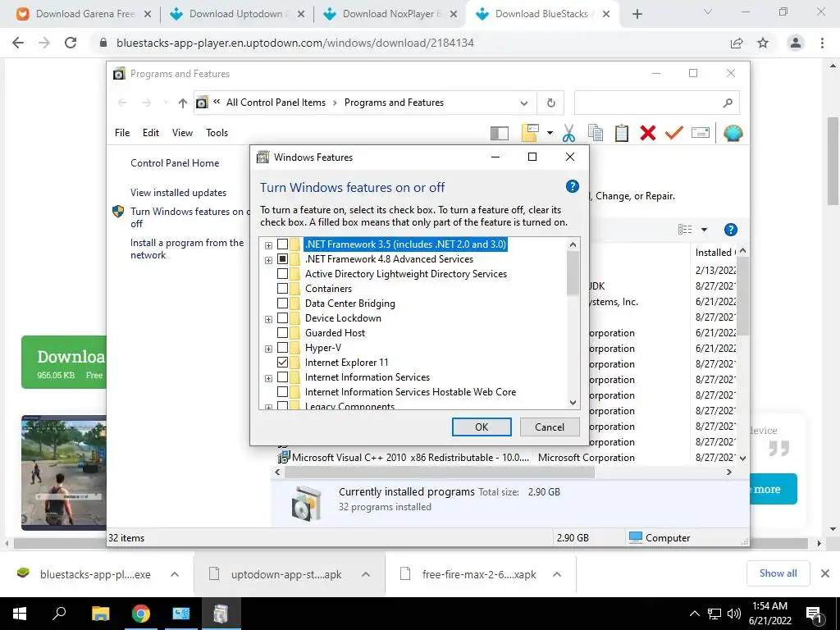Viewport: 840px width, 630px height.
Task: Expand the .NET Framework 3.5 tree node
Action: (268, 245)
